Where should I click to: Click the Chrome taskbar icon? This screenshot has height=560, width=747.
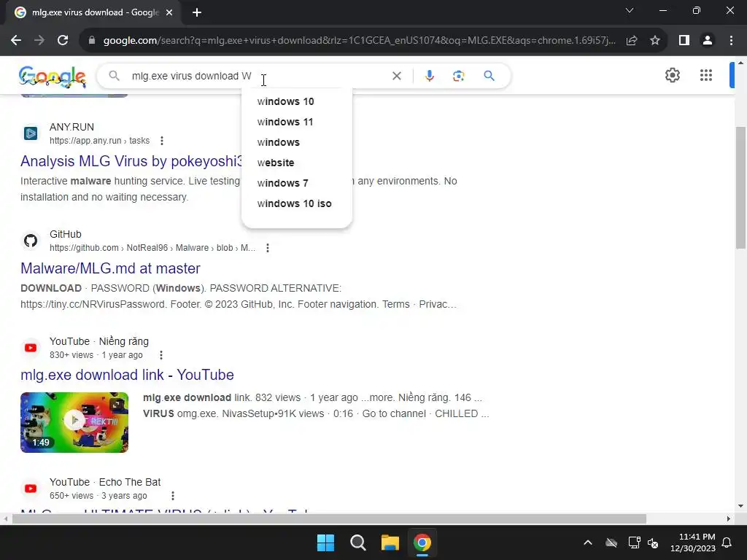422,542
